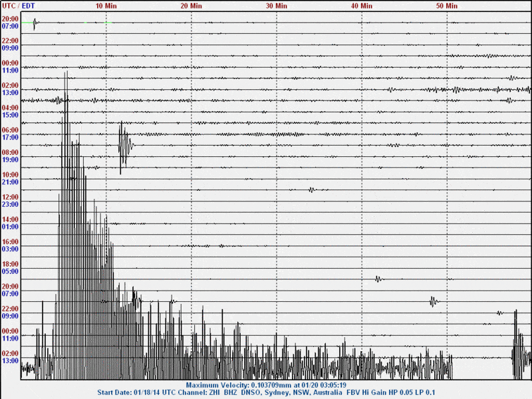Click the wavelet on the 19:00 UTC trace just past the 40 Min line

[378, 279]
